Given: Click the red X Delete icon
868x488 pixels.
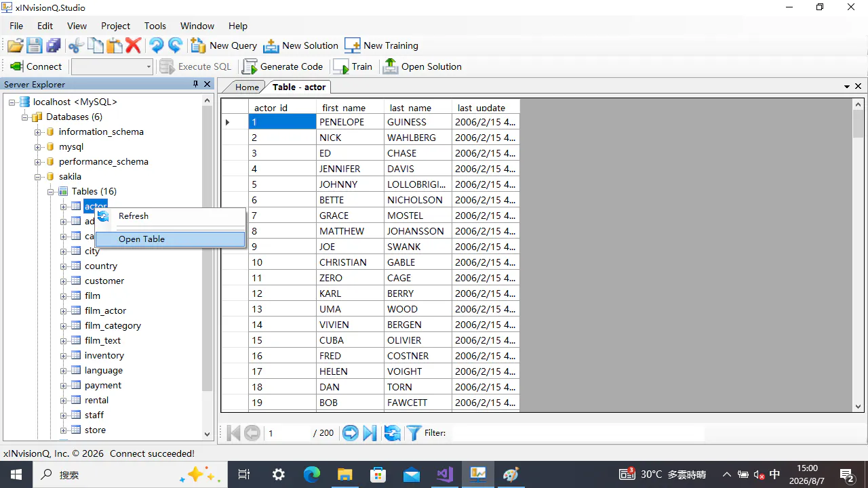Looking at the screenshot, I should coord(134,45).
